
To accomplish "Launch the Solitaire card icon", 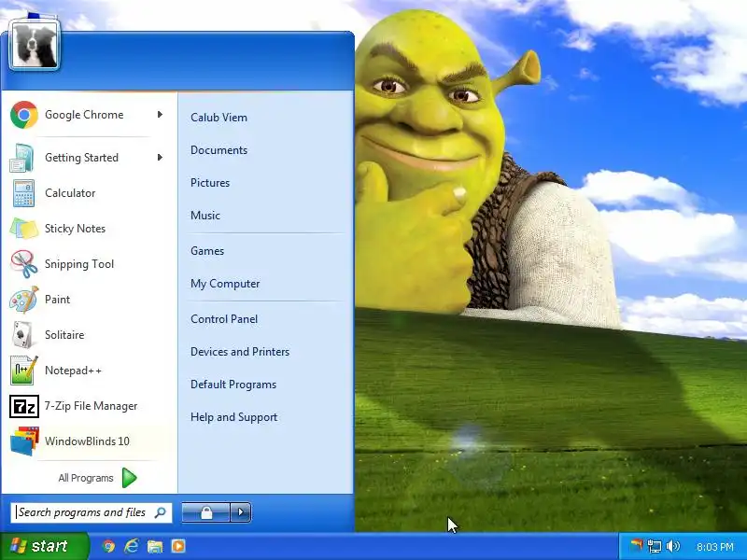I will pyautogui.click(x=22, y=335).
